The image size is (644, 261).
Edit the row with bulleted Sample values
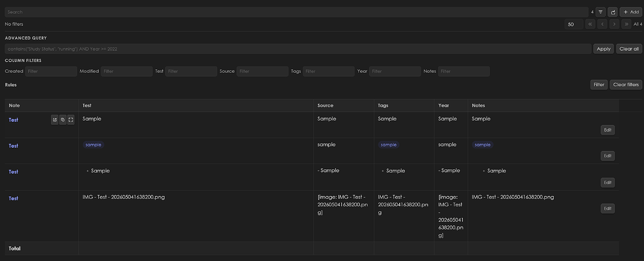[608, 182]
